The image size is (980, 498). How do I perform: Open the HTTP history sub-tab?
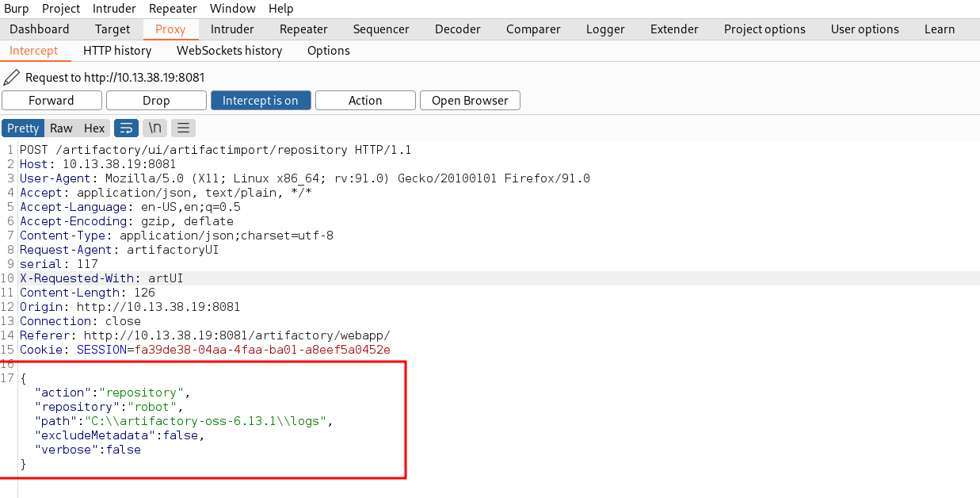click(117, 51)
